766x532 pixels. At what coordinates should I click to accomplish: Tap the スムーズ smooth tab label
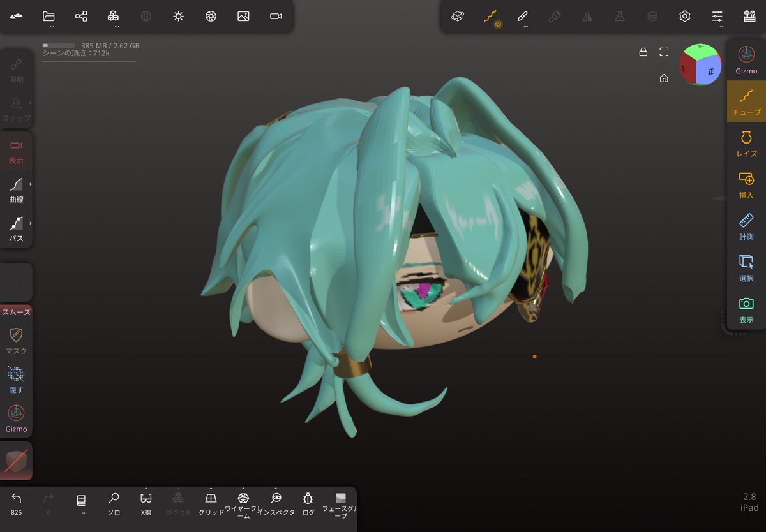[16, 312]
